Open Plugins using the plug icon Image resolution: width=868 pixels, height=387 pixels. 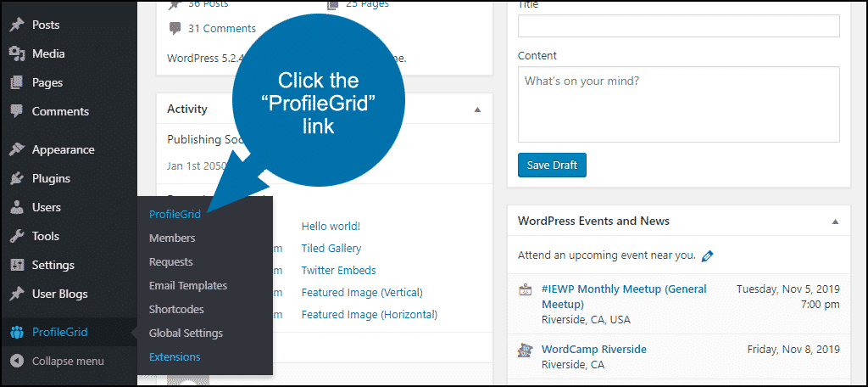(17, 178)
